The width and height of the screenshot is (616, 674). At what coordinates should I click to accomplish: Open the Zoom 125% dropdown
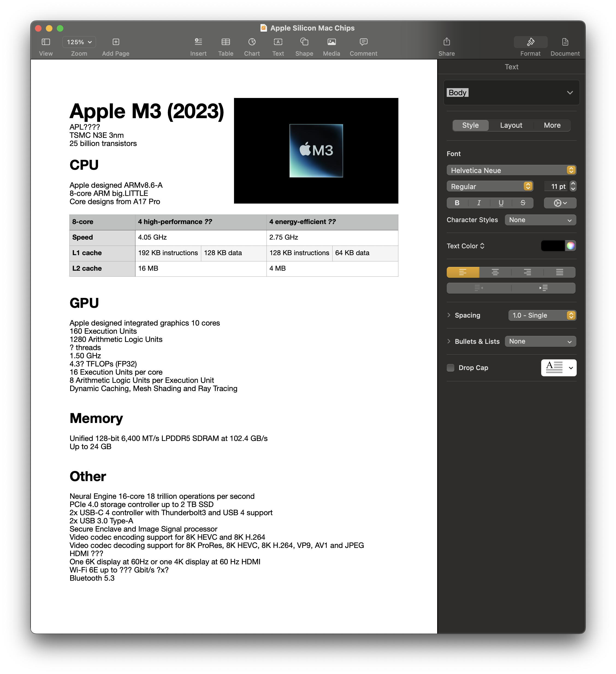79,42
